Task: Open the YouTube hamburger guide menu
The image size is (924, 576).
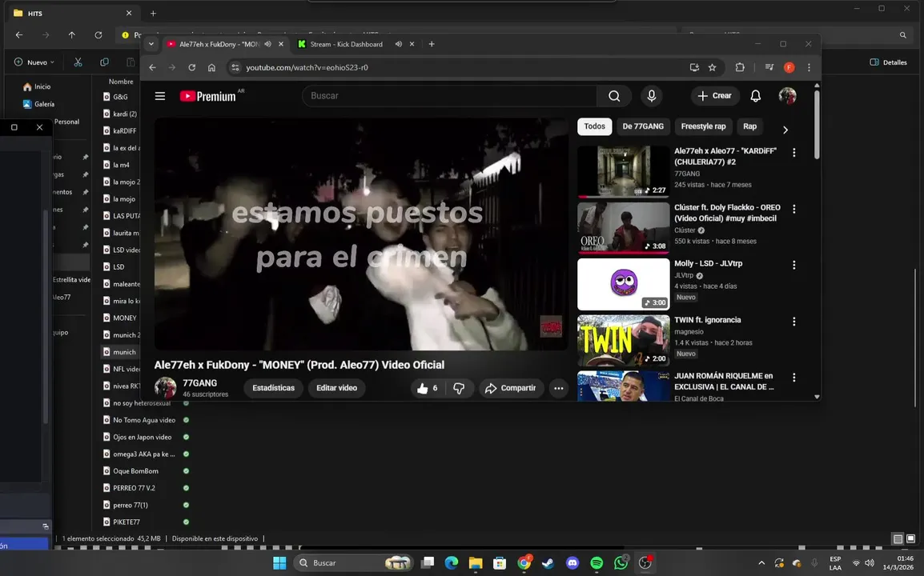Action: click(159, 96)
